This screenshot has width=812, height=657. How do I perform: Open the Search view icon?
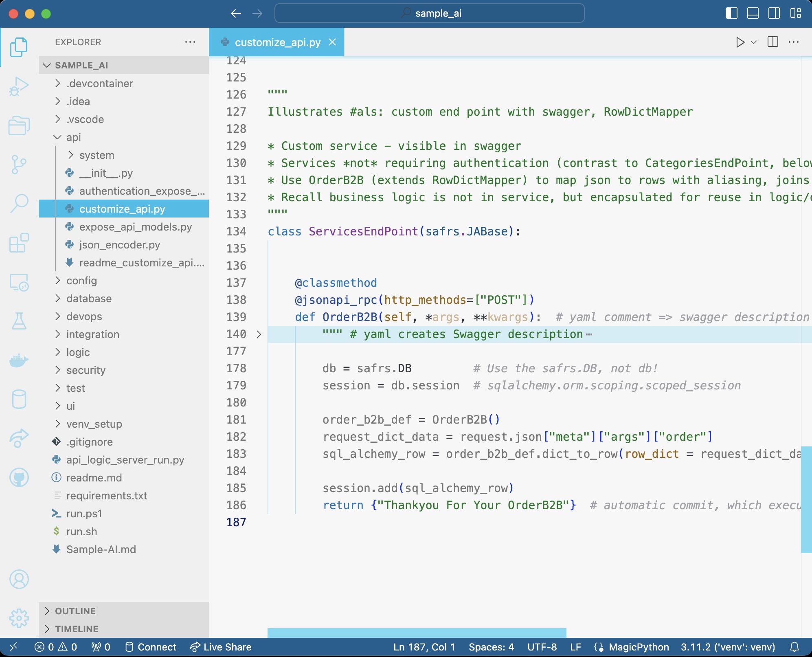pyautogui.click(x=19, y=203)
